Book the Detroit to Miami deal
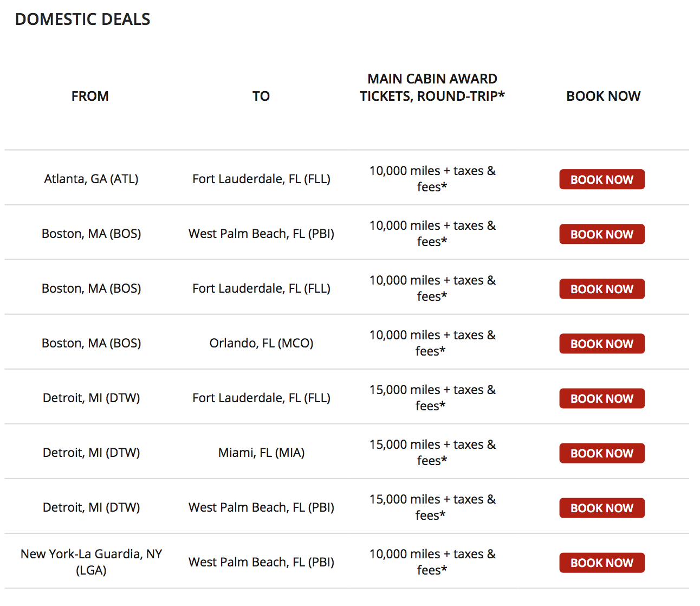700x606 pixels. tap(602, 453)
